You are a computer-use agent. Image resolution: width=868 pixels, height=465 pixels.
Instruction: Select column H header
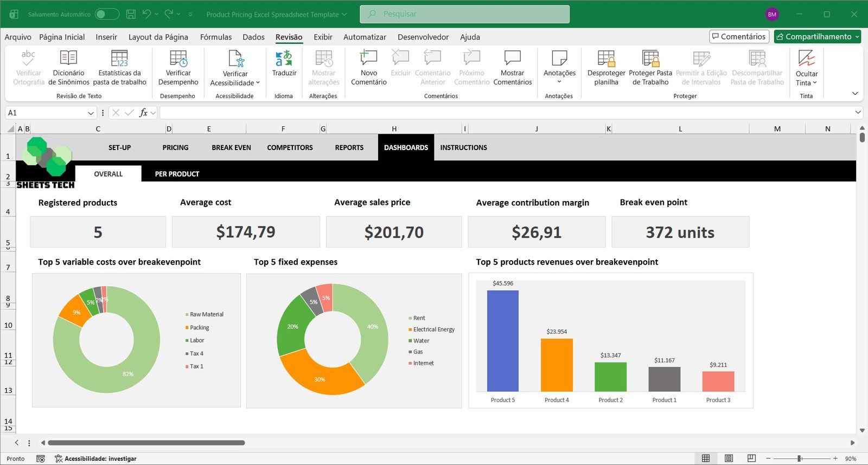(394, 129)
